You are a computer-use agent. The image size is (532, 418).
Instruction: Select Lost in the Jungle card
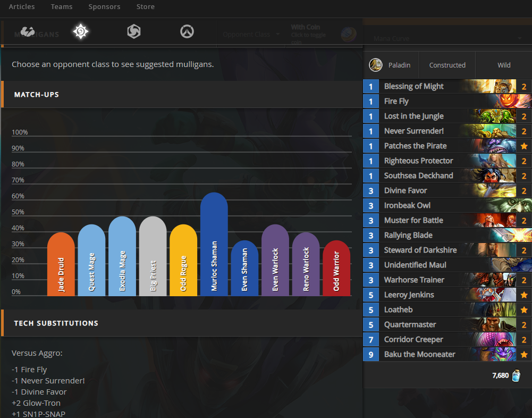point(447,116)
